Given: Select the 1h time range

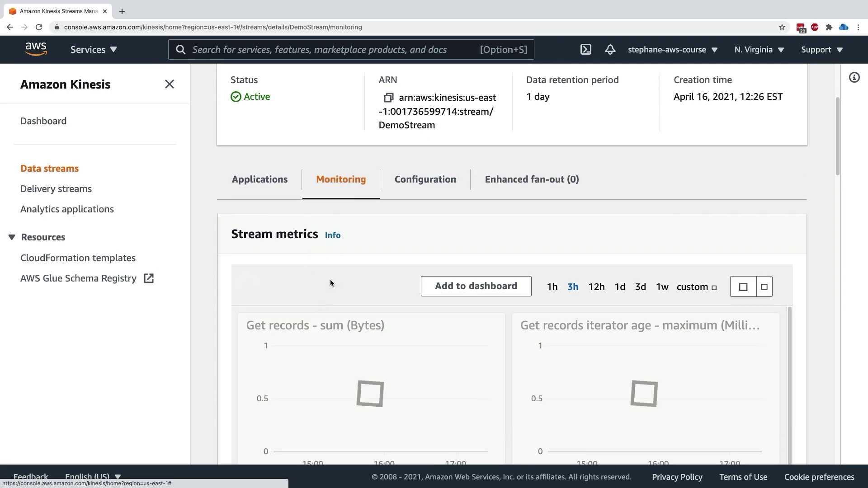Looking at the screenshot, I should coord(552,287).
